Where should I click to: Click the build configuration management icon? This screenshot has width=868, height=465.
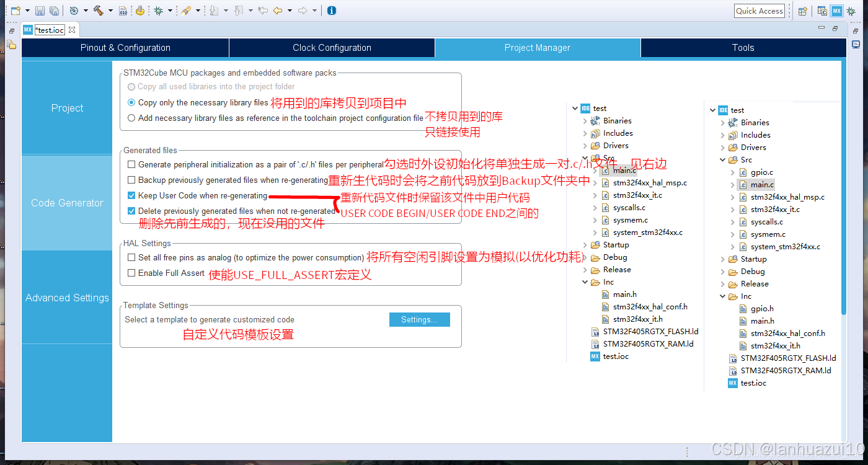(74, 11)
